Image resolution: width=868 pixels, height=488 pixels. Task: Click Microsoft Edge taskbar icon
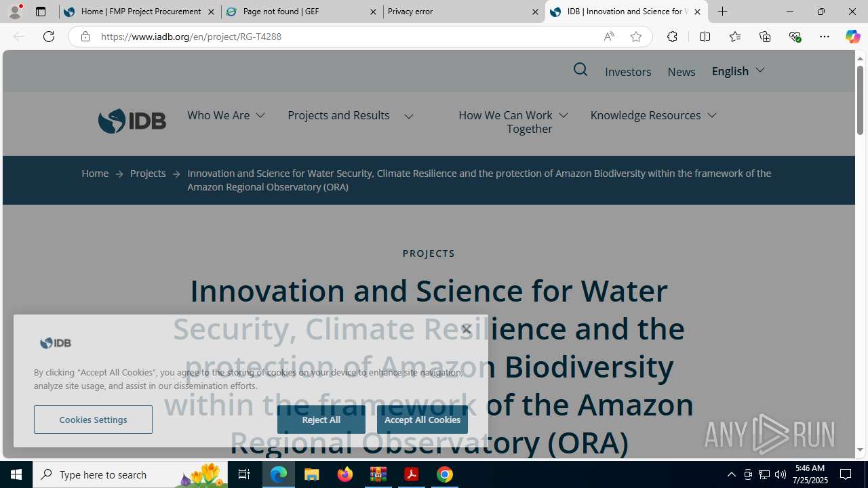click(x=279, y=474)
